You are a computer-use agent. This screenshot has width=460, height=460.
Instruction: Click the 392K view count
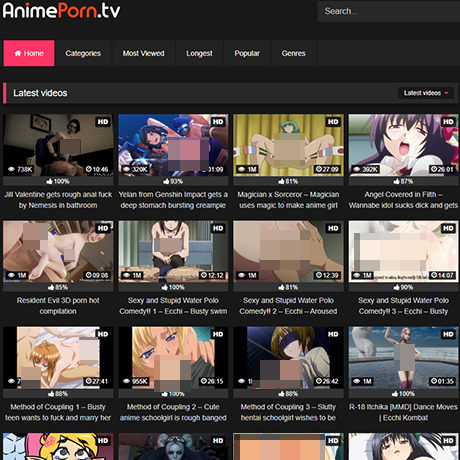[366, 169]
